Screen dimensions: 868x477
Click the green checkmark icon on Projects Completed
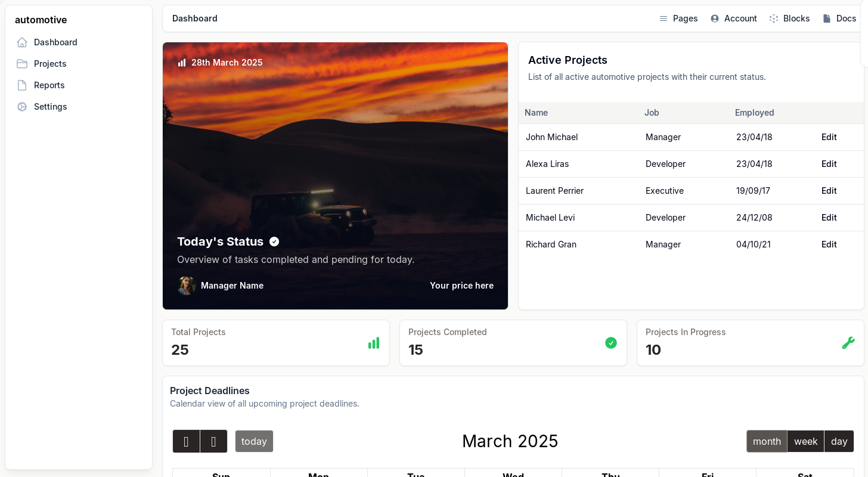(x=611, y=343)
